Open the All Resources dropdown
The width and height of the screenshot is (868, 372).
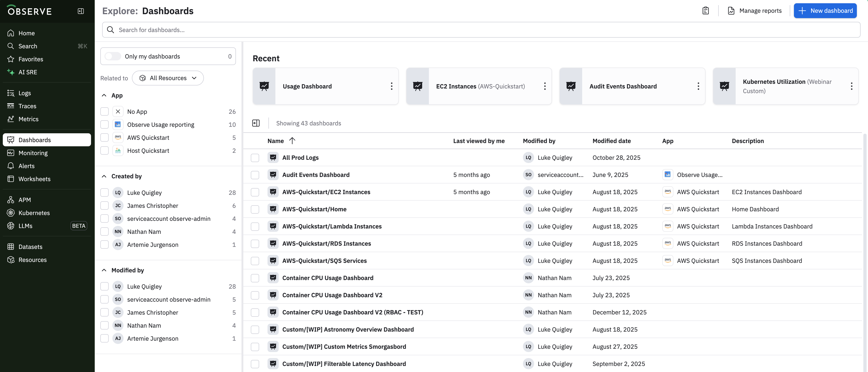(168, 78)
